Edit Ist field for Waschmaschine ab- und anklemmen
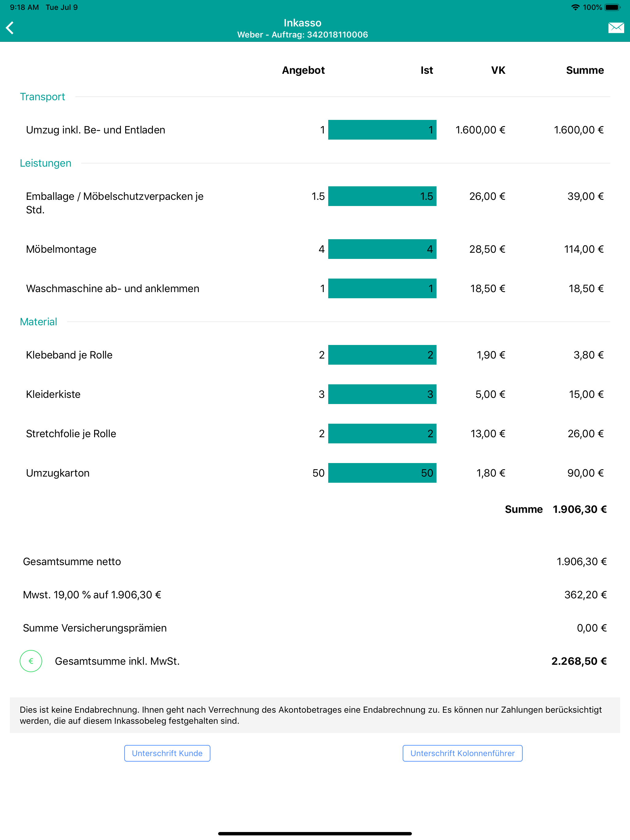The image size is (630, 840). (382, 288)
